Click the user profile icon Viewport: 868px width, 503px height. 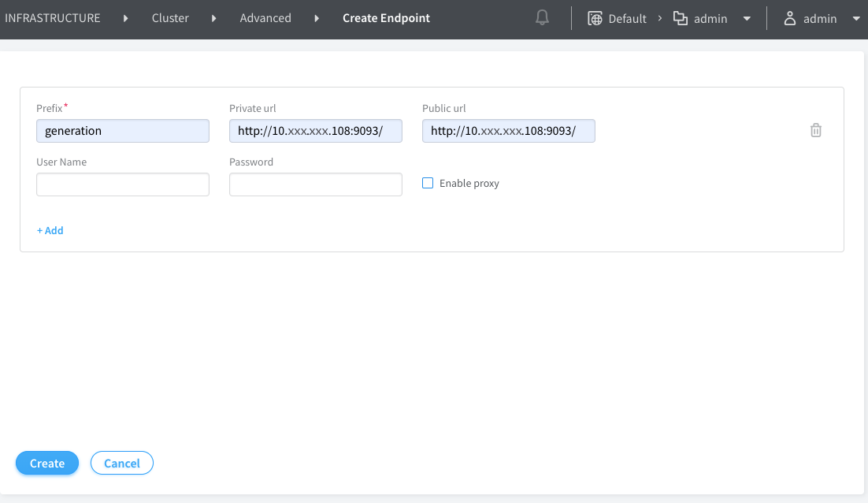click(x=789, y=18)
